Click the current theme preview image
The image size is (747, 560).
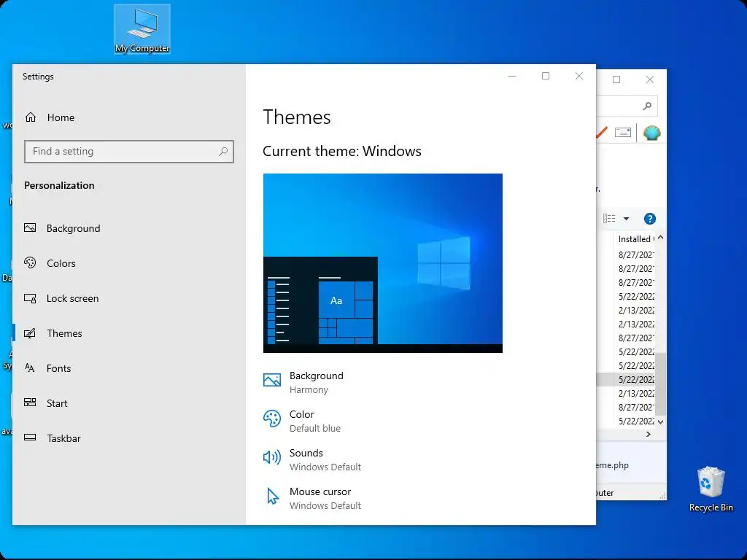point(382,262)
